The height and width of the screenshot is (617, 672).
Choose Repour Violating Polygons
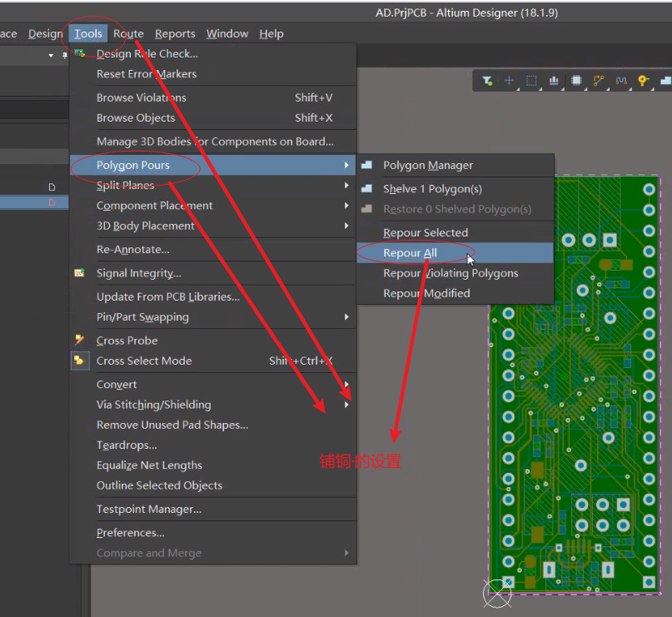click(455, 273)
